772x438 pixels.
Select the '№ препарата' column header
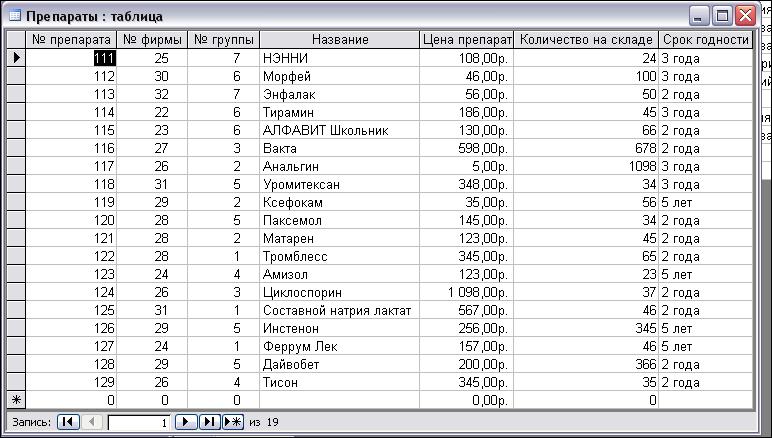point(71,40)
